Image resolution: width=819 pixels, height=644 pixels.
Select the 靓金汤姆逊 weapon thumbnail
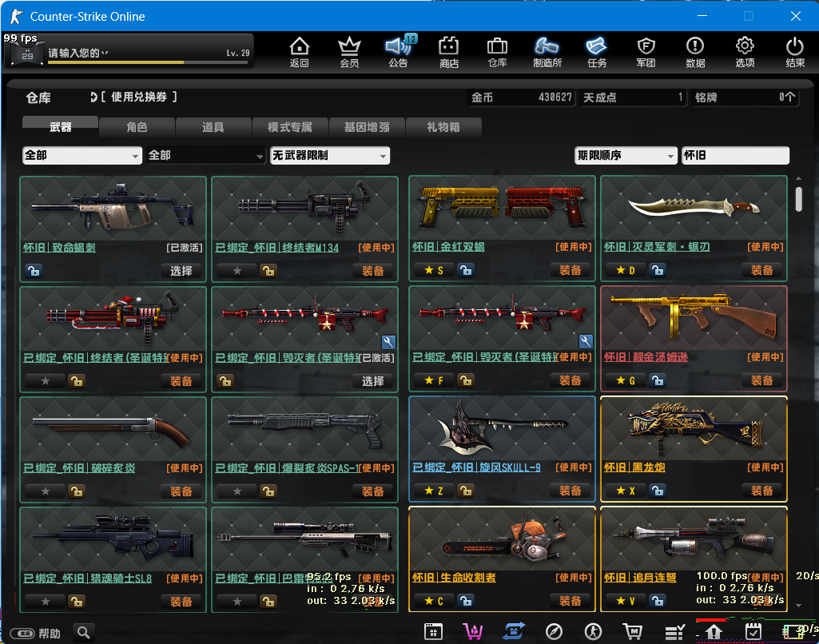694,319
